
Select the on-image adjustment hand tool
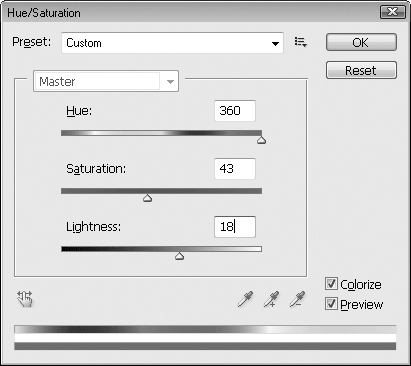25,299
